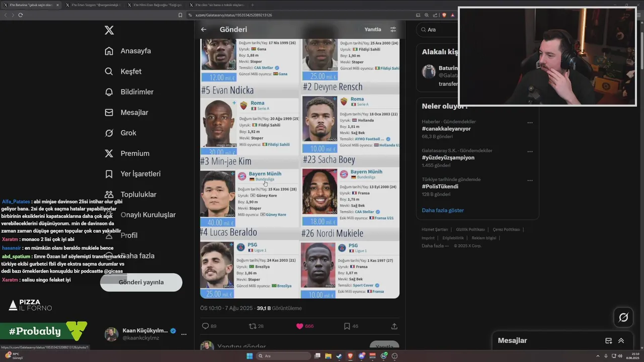The height and width of the screenshot is (362, 644).
Task: Open the #PolisTükendi trend
Action: (x=440, y=187)
